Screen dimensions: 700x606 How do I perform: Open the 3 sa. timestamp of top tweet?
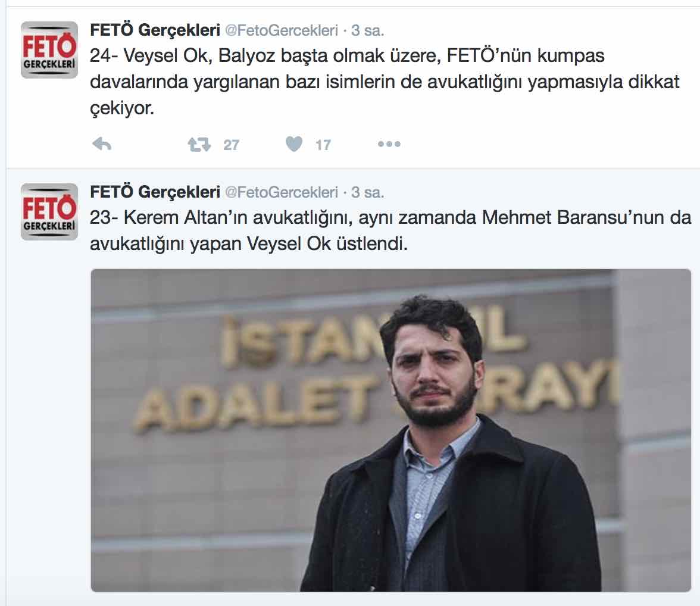(367, 30)
